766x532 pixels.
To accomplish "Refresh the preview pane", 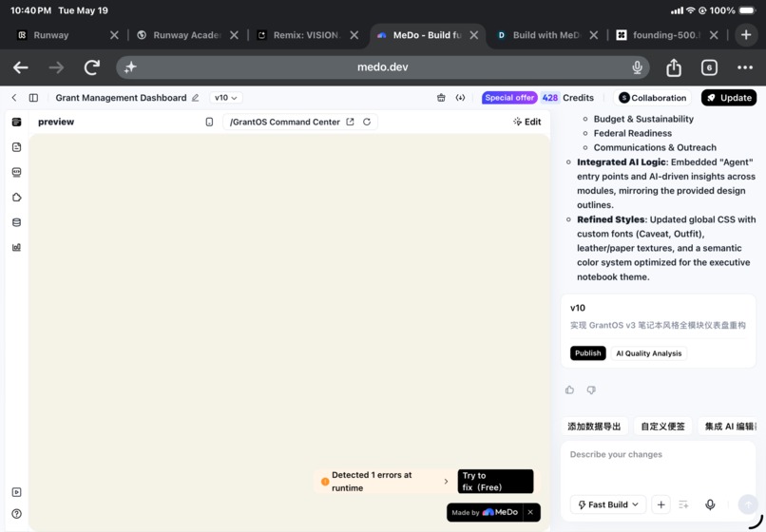I will pyautogui.click(x=367, y=122).
